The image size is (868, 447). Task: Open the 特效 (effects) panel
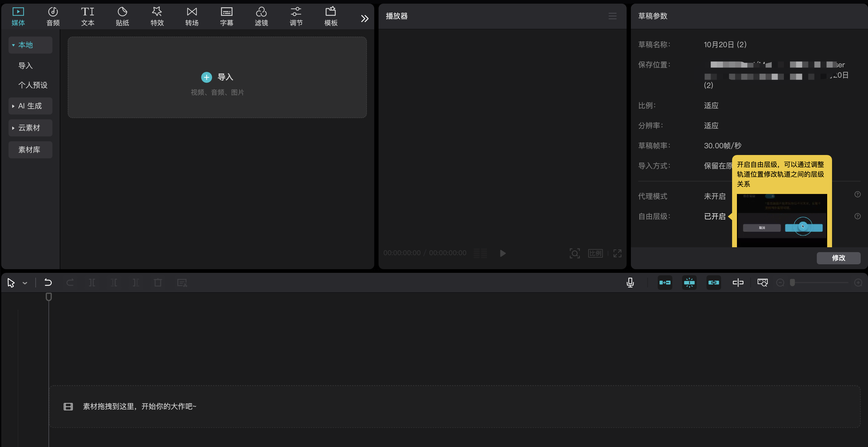(157, 16)
